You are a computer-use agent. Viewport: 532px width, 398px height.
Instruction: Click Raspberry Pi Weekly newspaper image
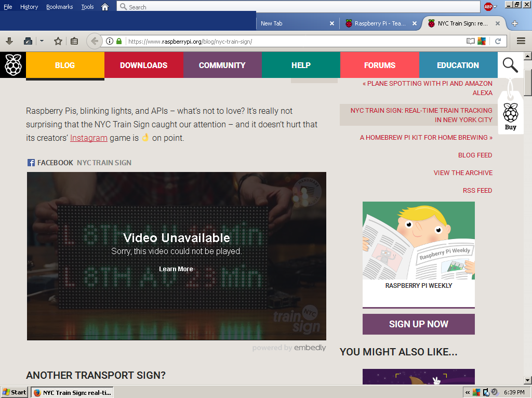(x=419, y=241)
